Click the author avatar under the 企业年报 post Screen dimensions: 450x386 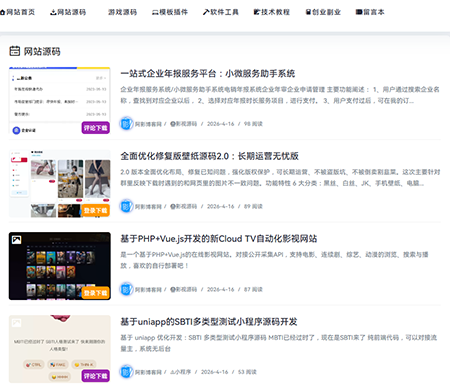(126, 124)
